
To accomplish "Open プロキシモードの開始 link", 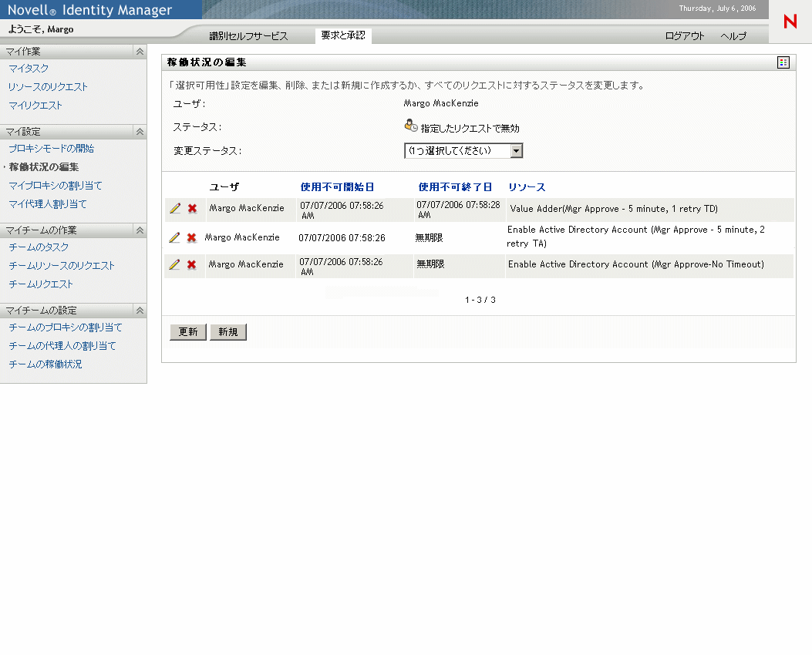I will coord(51,149).
